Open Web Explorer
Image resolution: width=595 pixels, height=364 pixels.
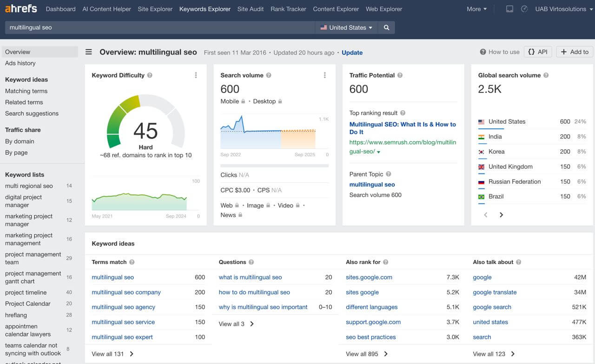click(384, 9)
